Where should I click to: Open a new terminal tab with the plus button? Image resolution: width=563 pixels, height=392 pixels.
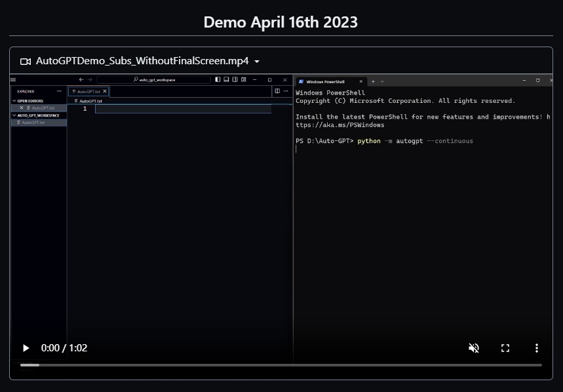click(x=373, y=81)
